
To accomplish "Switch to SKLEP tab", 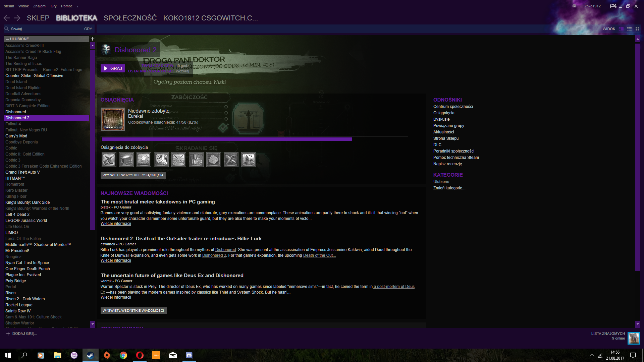I will click(38, 18).
